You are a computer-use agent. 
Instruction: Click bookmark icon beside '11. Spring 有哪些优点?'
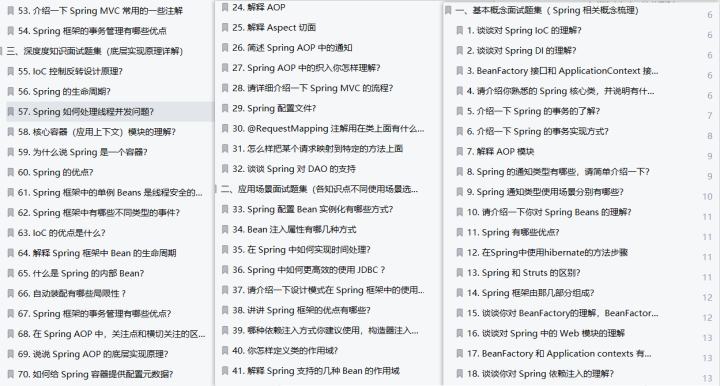pos(460,232)
